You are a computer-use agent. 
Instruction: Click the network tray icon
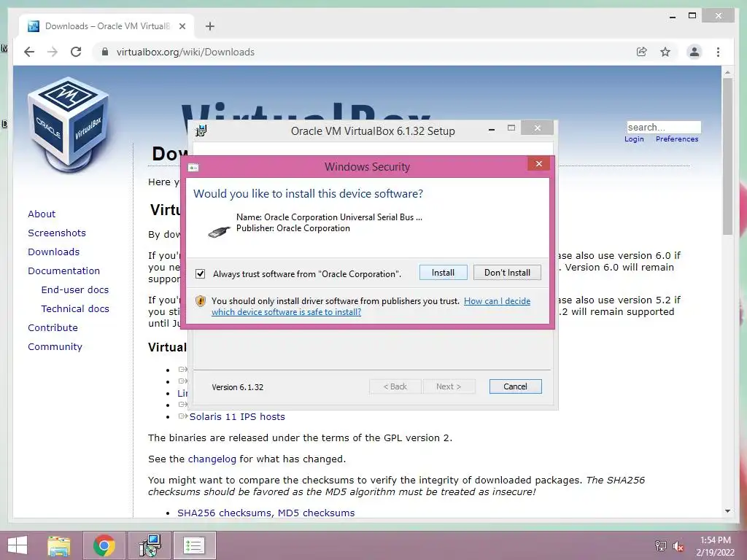tap(660, 545)
